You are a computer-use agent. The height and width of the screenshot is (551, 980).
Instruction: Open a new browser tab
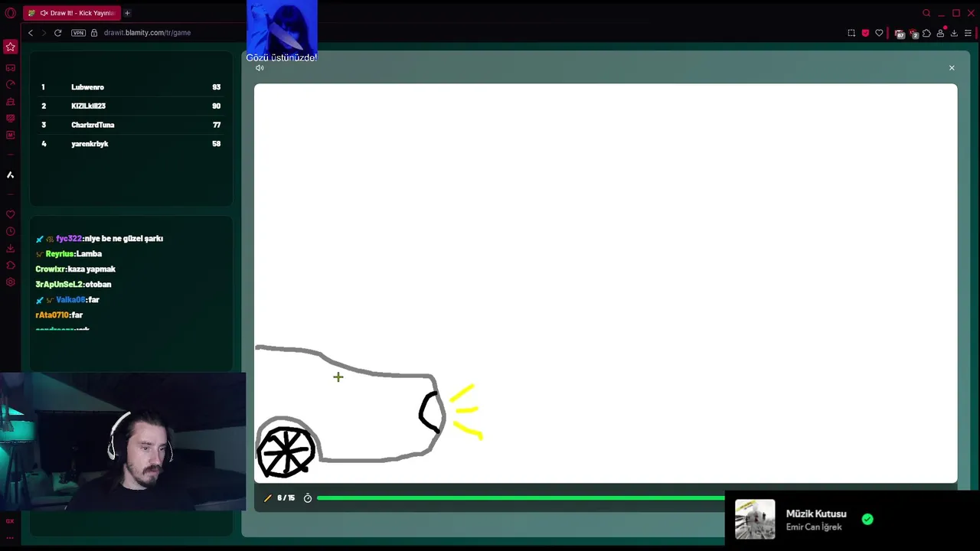tap(127, 13)
